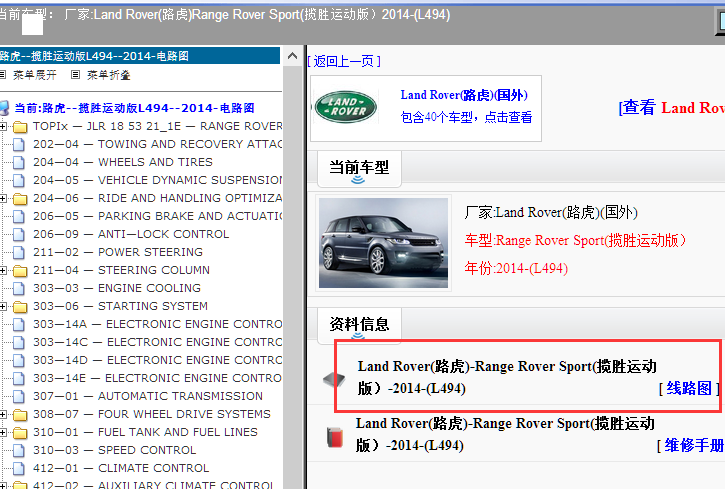Viewport: 725px width, 489px height.
Task: Click the page icon for 303-14D Electronic Engine Control
Action: click(19, 361)
